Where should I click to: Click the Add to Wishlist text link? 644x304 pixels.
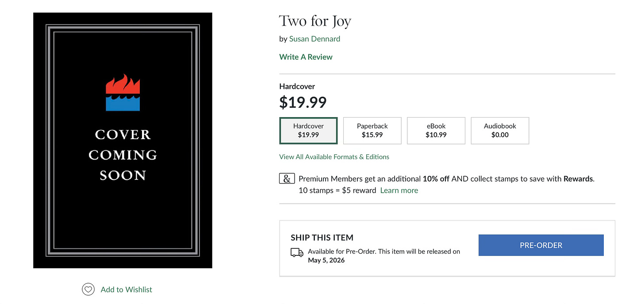[126, 289]
